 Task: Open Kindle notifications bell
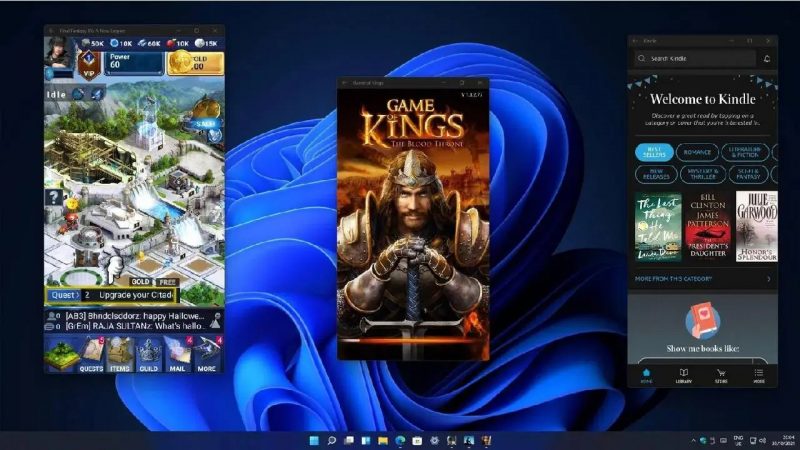coord(767,59)
